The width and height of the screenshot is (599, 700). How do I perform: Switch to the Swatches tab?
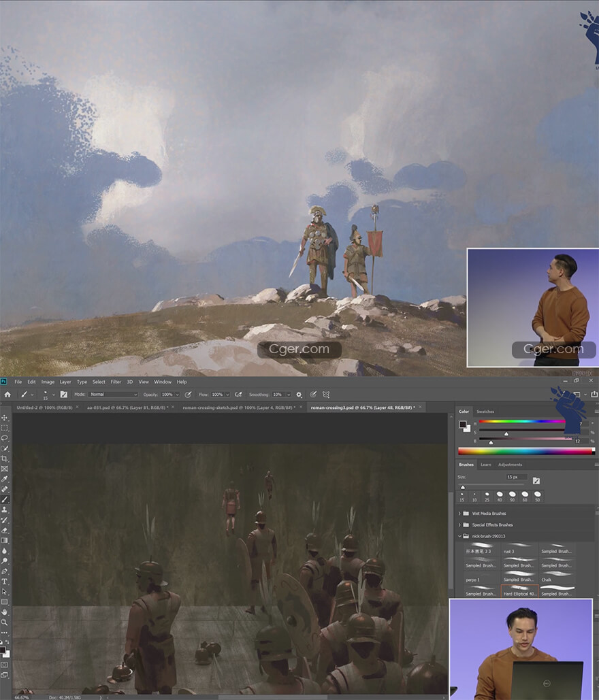click(x=485, y=411)
